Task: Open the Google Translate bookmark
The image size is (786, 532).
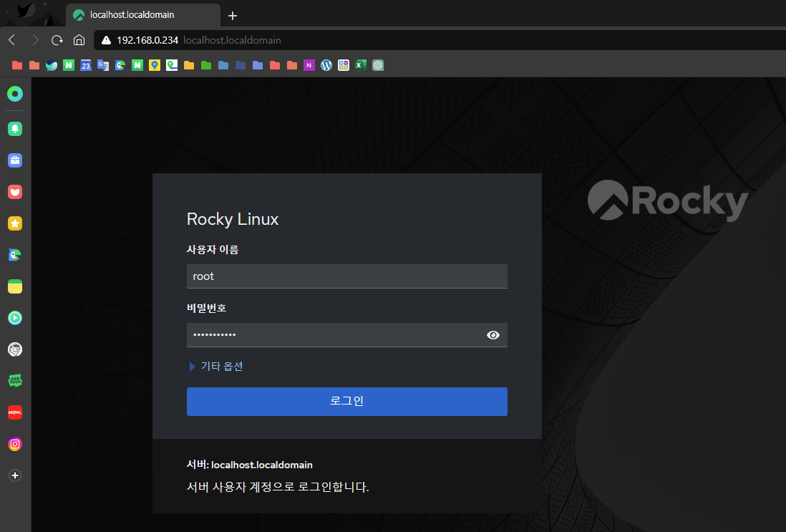Action: point(103,65)
